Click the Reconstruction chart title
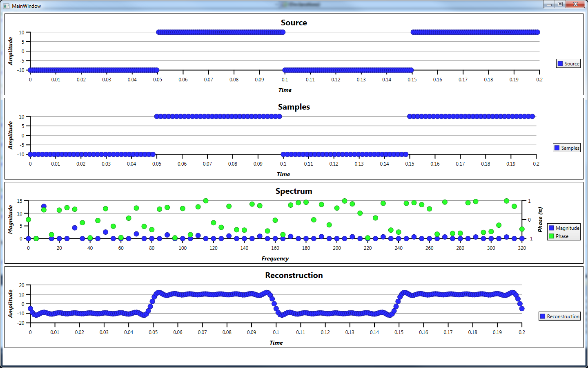Screen dimensions: 588x368 tap(294, 275)
